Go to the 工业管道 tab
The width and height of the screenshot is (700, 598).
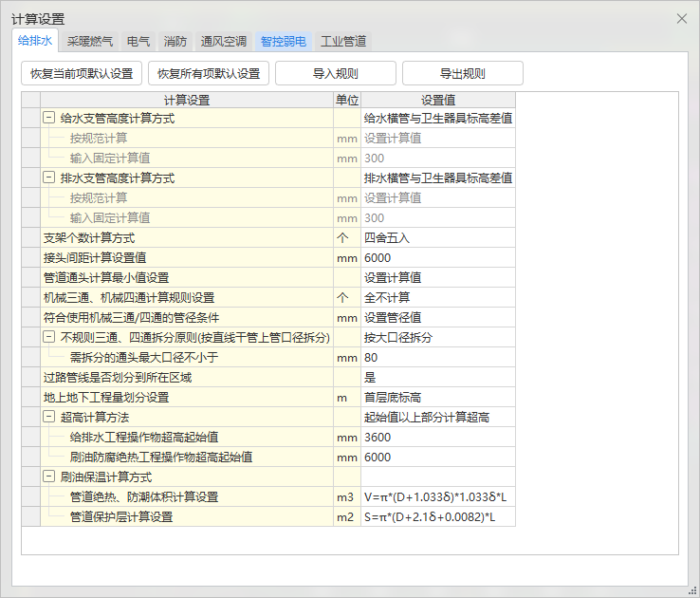343,41
